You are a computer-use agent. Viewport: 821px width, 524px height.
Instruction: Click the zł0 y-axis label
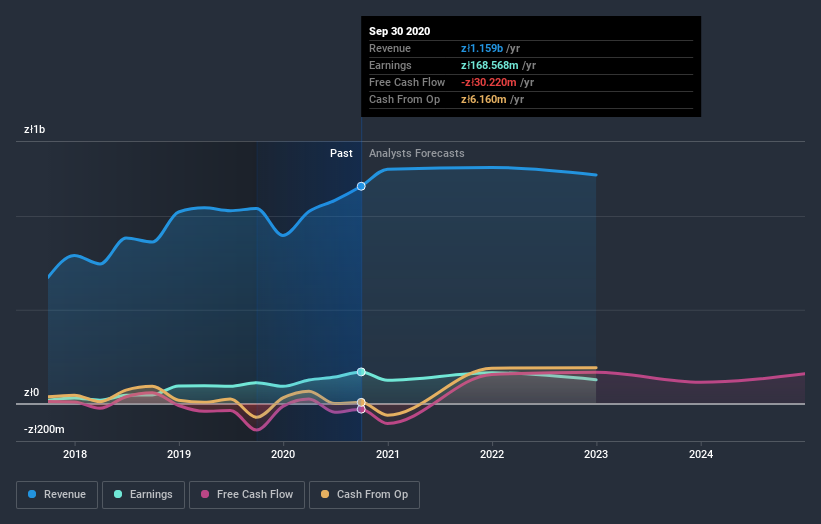point(31,393)
